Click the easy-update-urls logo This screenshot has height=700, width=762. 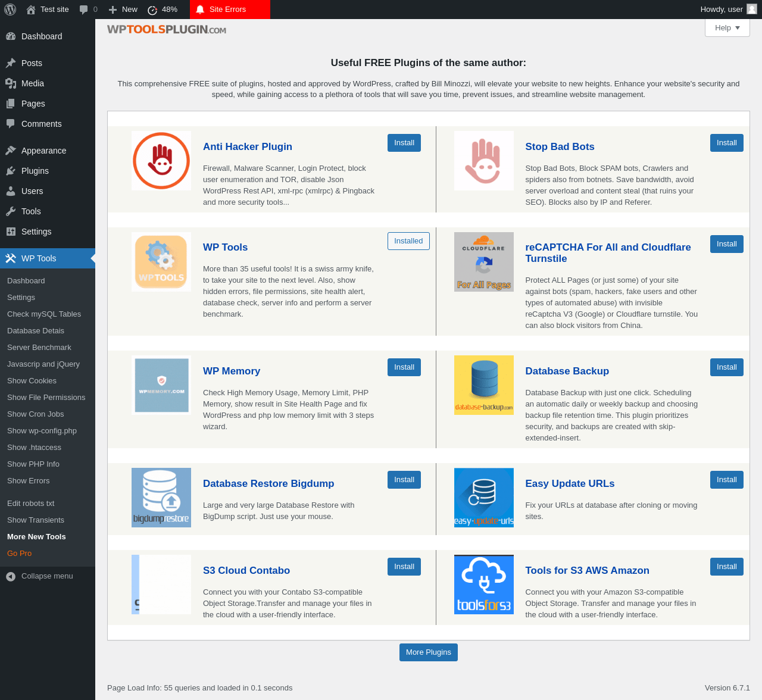(x=484, y=498)
